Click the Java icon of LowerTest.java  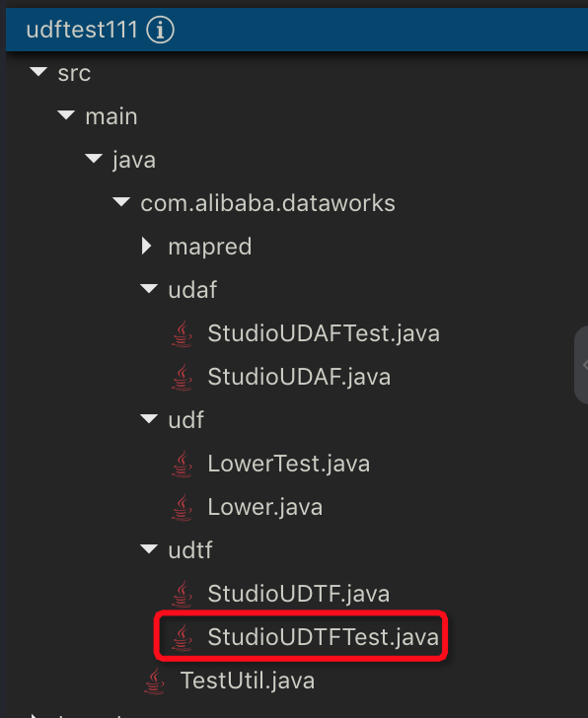[182, 464]
